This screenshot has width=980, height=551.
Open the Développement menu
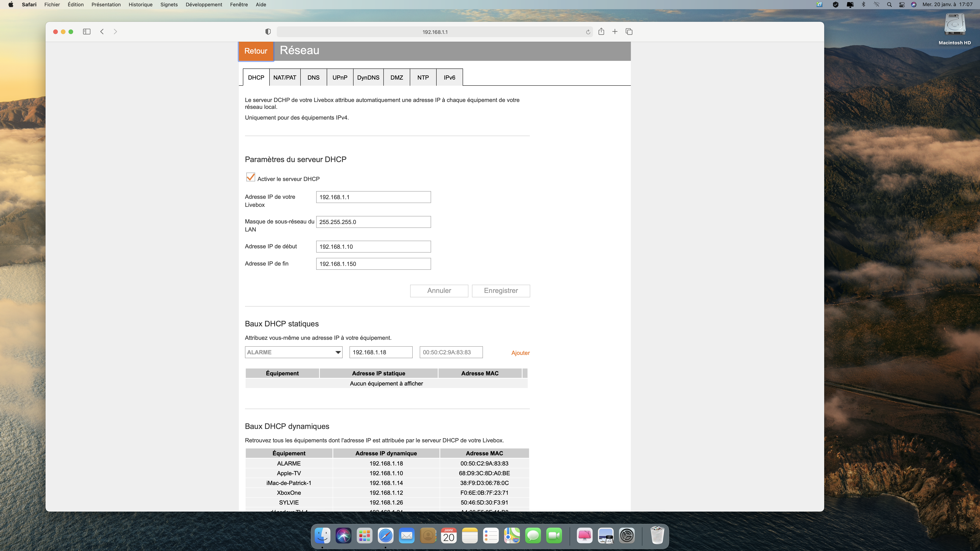click(204, 5)
